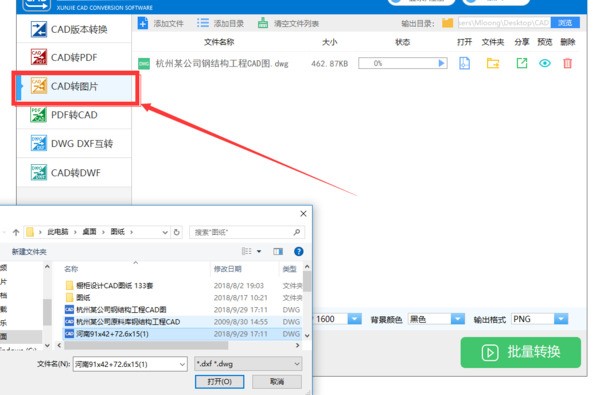Click 图纸 in the breadcrumb path
The height and width of the screenshot is (395, 600).
(118, 232)
